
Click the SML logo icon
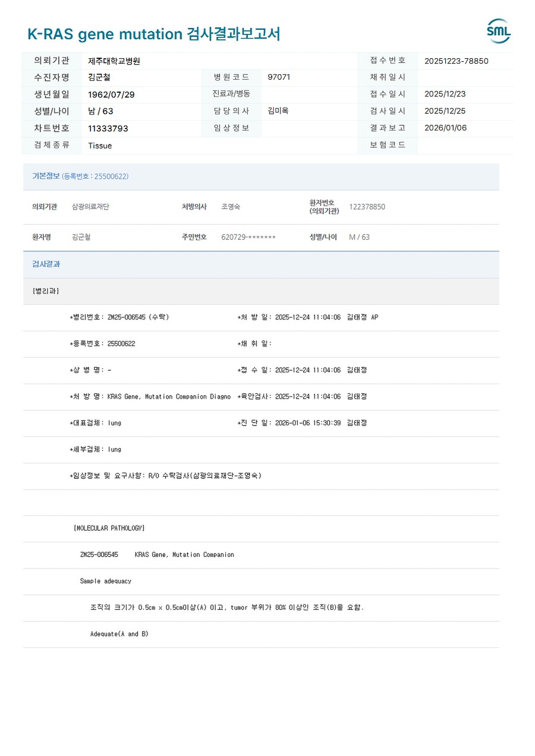click(x=498, y=31)
